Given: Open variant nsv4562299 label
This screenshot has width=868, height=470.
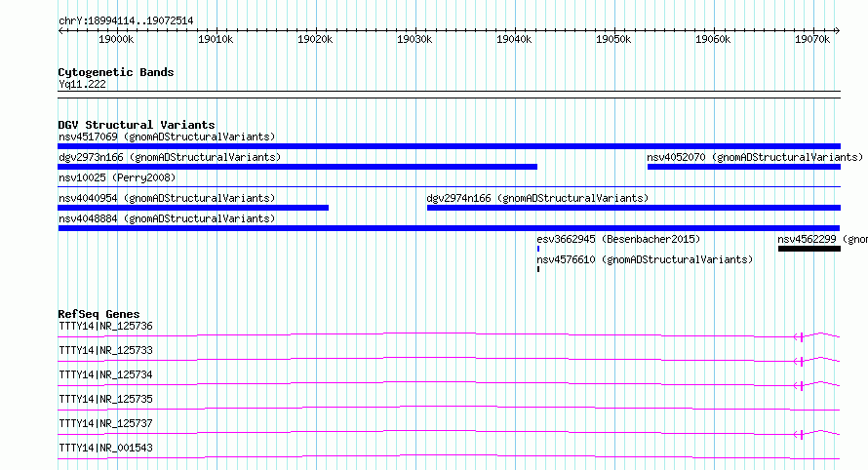Looking at the screenshot, I should [822, 239].
